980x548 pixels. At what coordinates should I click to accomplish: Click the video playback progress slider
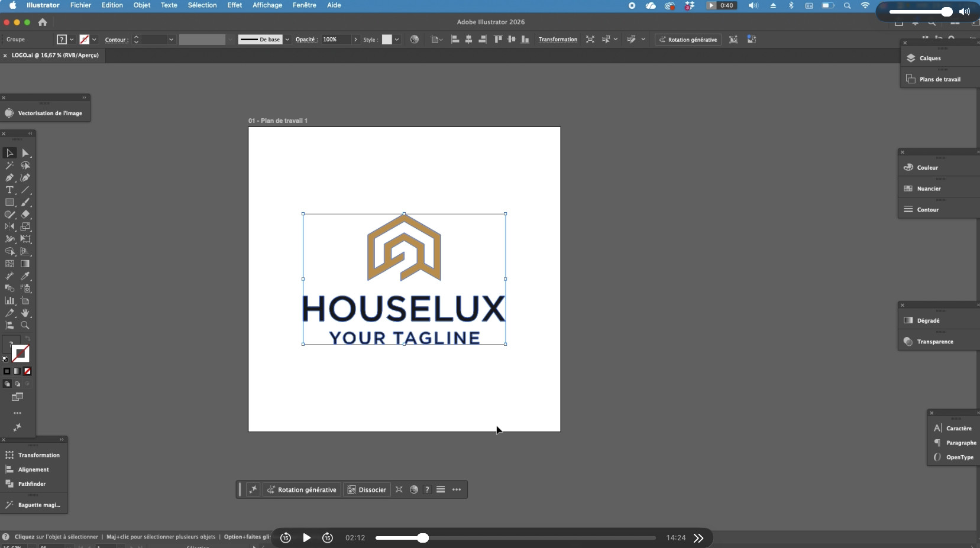pos(515,538)
